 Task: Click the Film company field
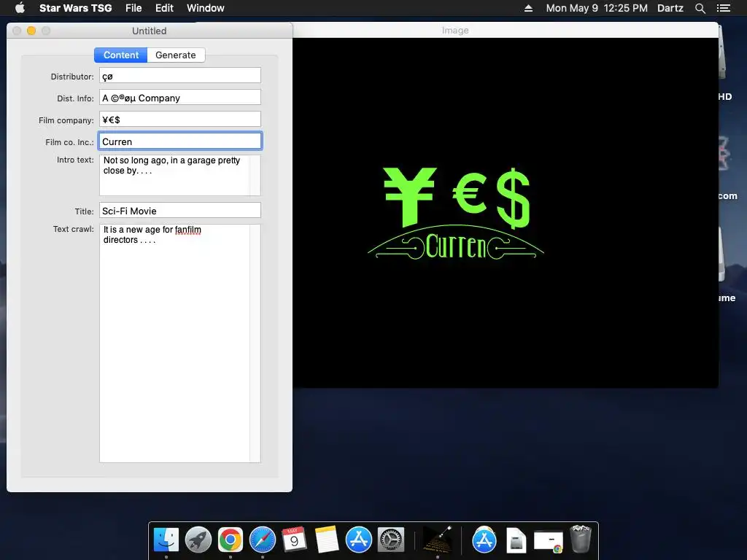[180, 120]
